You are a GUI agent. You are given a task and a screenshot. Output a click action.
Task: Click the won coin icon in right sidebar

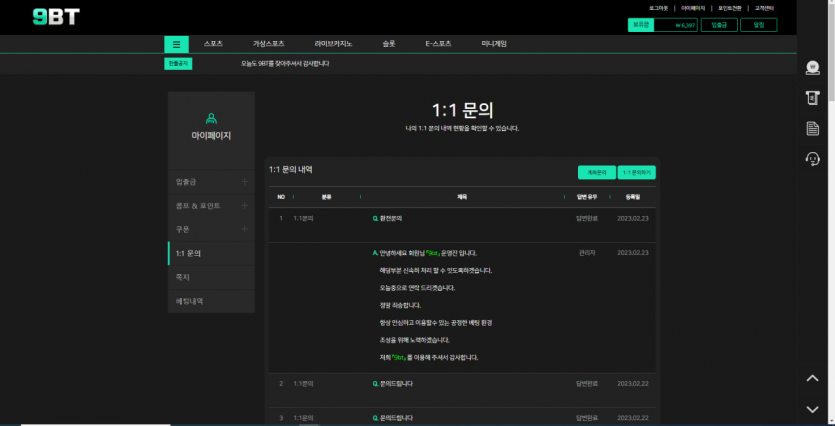coord(812,68)
